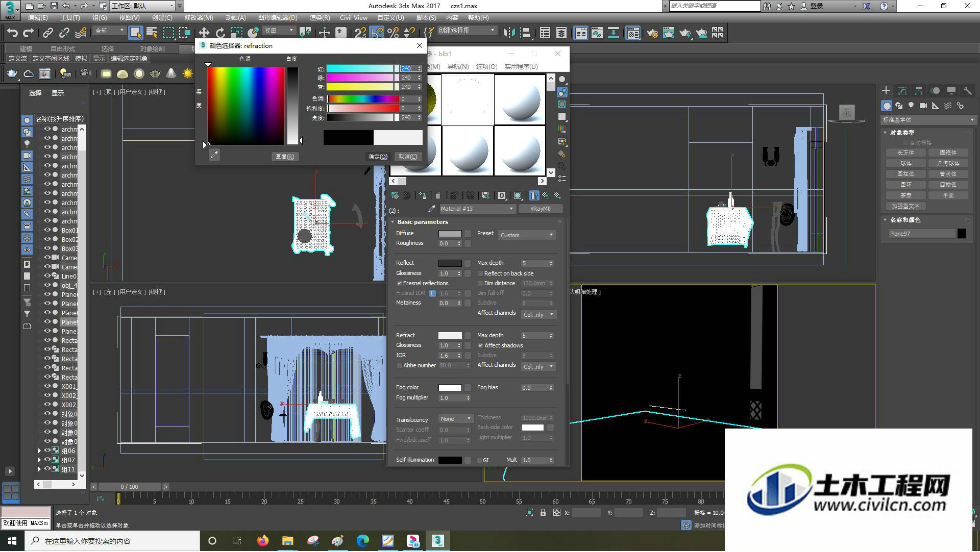Open the Material Editor toolbar icon
The width and height of the screenshot is (980, 552).
click(x=633, y=33)
